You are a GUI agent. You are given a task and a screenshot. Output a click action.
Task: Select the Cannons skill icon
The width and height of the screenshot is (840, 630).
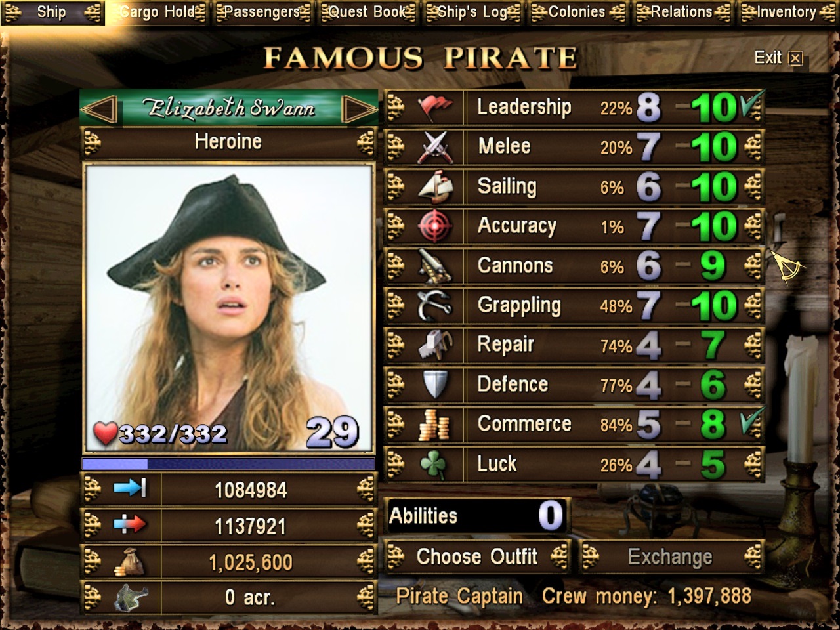[434, 266]
